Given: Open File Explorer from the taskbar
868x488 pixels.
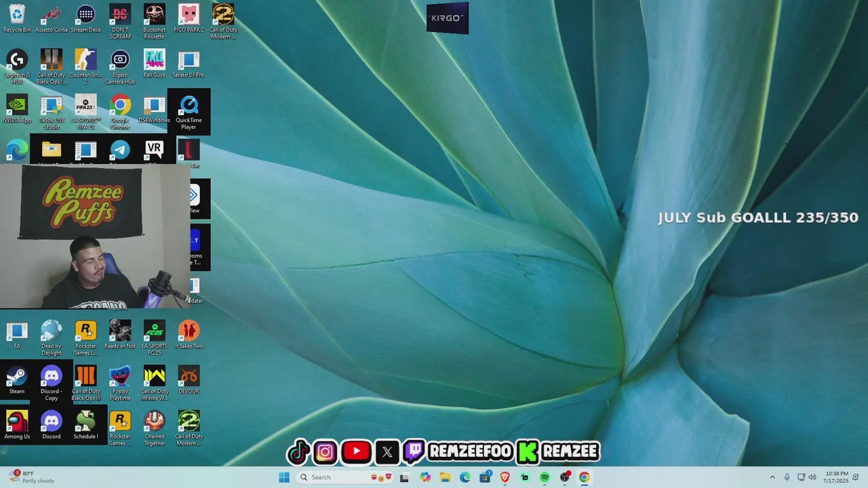Looking at the screenshot, I should tap(445, 477).
